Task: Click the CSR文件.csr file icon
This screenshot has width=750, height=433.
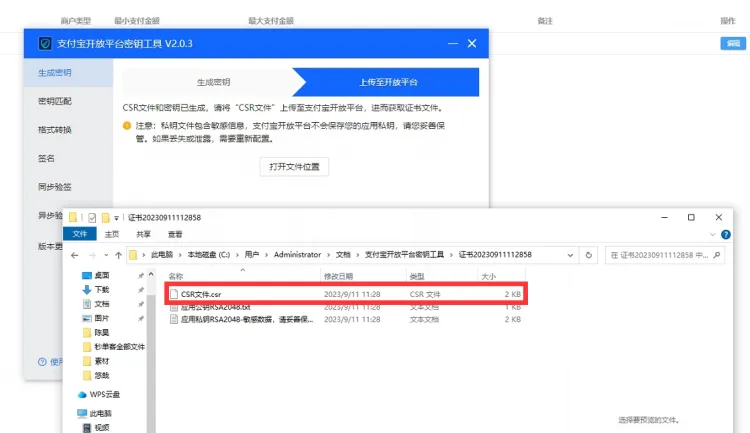Action: click(x=174, y=294)
